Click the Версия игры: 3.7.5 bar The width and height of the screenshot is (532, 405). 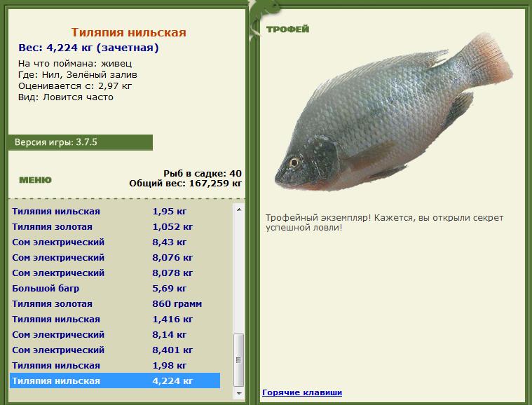(81, 142)
